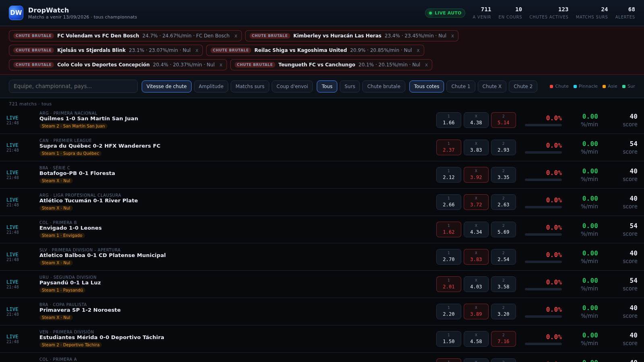Screen dimensions: 644x362
Task: Dismiss FC Volendam vs FC Den Bosch alert
Action: [236, 36]
